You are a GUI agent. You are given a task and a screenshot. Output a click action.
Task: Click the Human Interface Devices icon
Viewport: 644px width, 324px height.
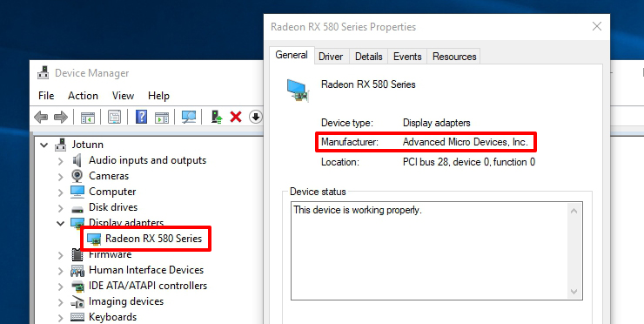click(x=77, y=270)
